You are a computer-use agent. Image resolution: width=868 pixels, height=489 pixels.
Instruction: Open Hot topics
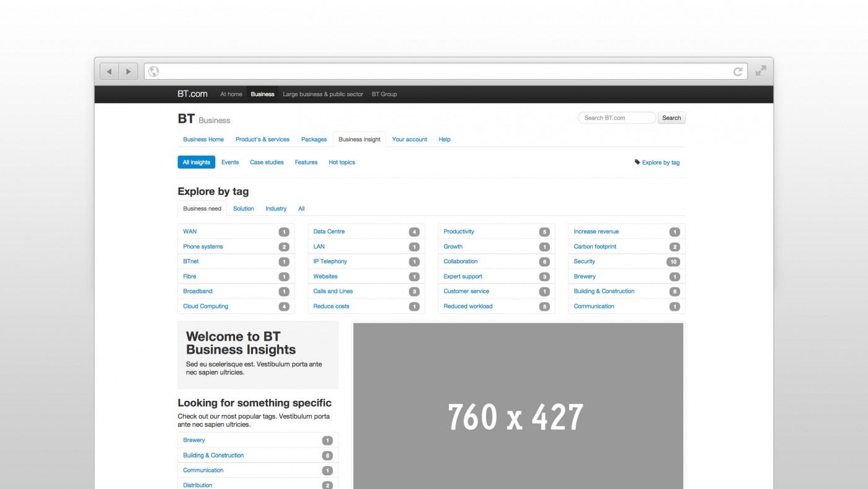point(342,162)
